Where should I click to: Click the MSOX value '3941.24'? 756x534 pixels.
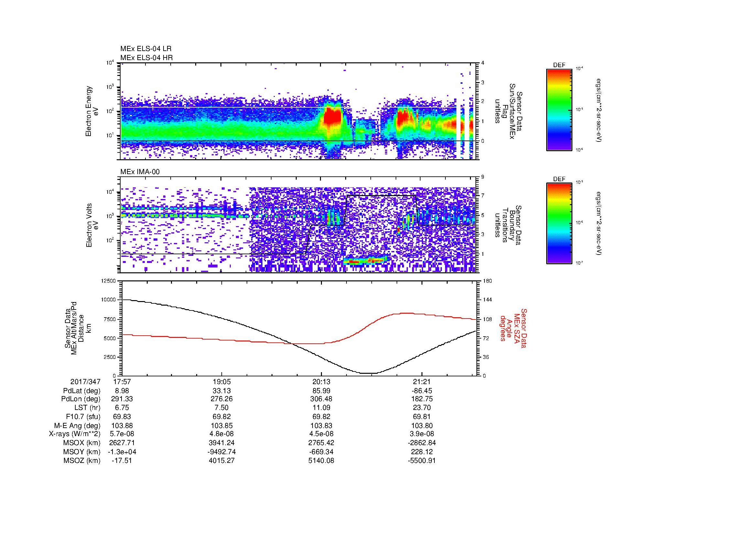pyautogui.click(x=222, y=443)
